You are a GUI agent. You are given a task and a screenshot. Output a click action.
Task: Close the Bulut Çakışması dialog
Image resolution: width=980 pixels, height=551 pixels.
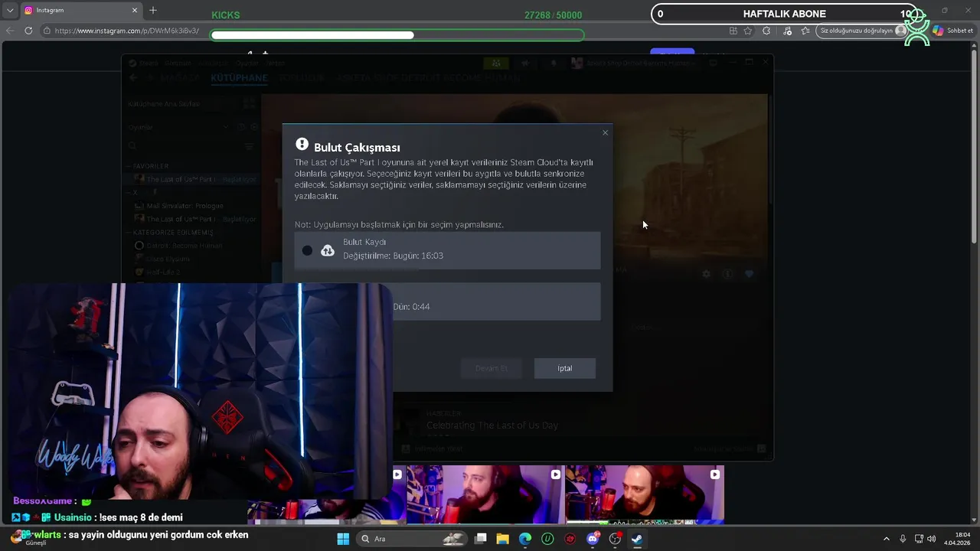(605, 132)
